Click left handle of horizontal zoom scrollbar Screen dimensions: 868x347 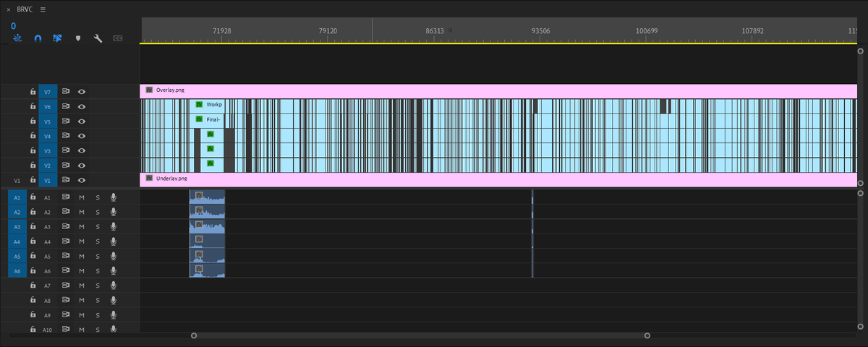click(194, 335)
